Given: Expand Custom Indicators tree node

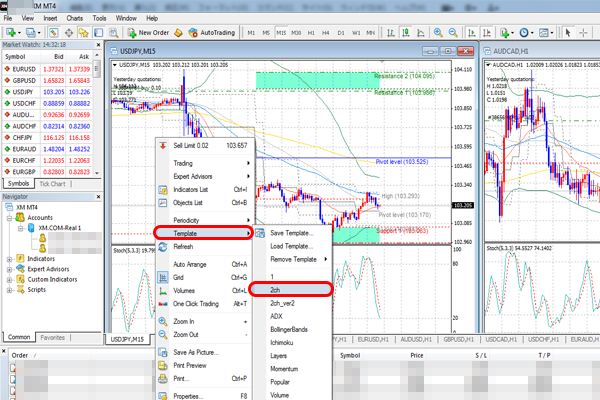Looking at the screenshot, I should (9, 280).
